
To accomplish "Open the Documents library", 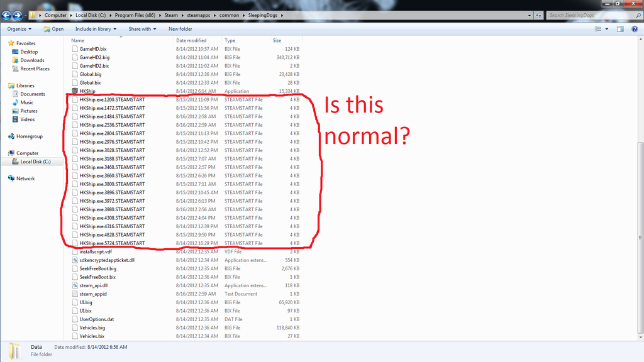I will click(33, 94).
